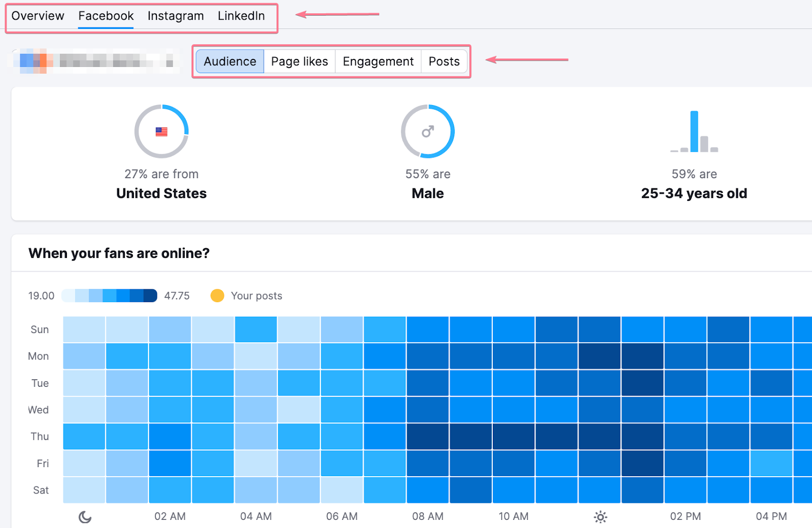Open the Instagram tab
This screenshot has width=812, height=528.
[x=176, y=16]
